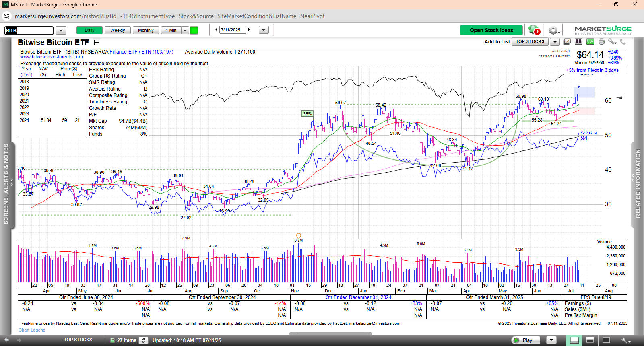Click the date field showing 7/11/2025
The image size is (644, 346).
pos(232,30)
